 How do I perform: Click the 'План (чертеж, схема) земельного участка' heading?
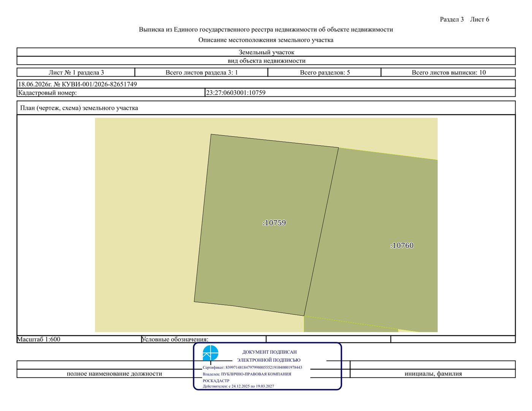[79, 108]
